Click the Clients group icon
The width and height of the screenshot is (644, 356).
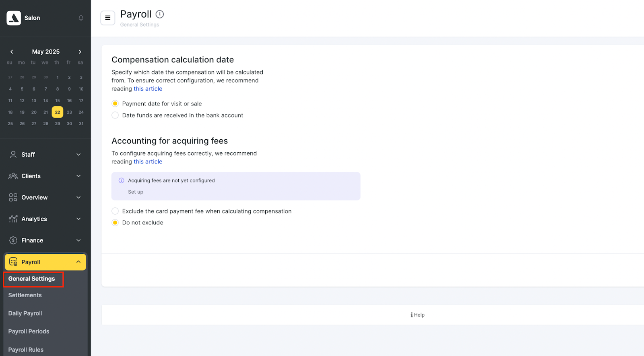13,176
